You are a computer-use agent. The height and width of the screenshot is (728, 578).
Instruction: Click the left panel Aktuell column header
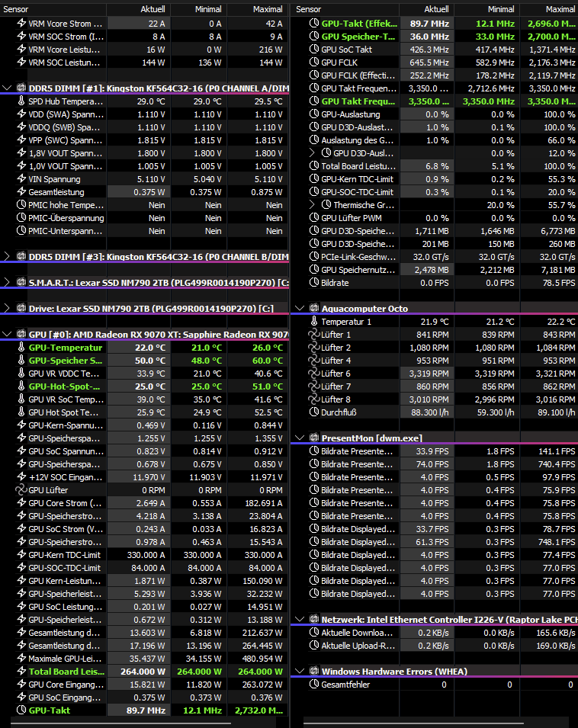point(139,9)
